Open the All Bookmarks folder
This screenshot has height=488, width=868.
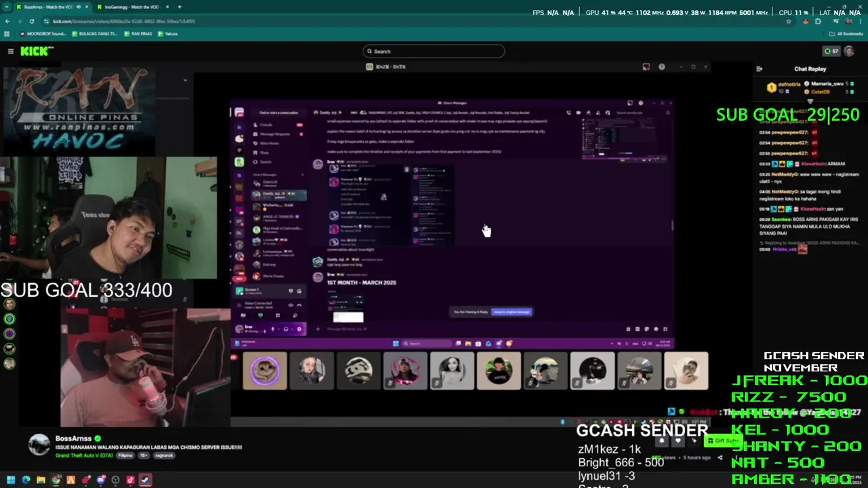(846, 33)
